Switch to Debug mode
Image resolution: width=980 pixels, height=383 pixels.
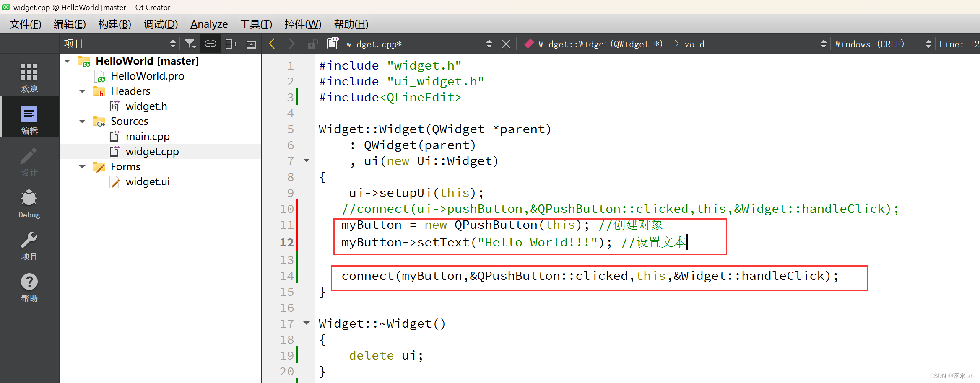[x=29, y=203]
